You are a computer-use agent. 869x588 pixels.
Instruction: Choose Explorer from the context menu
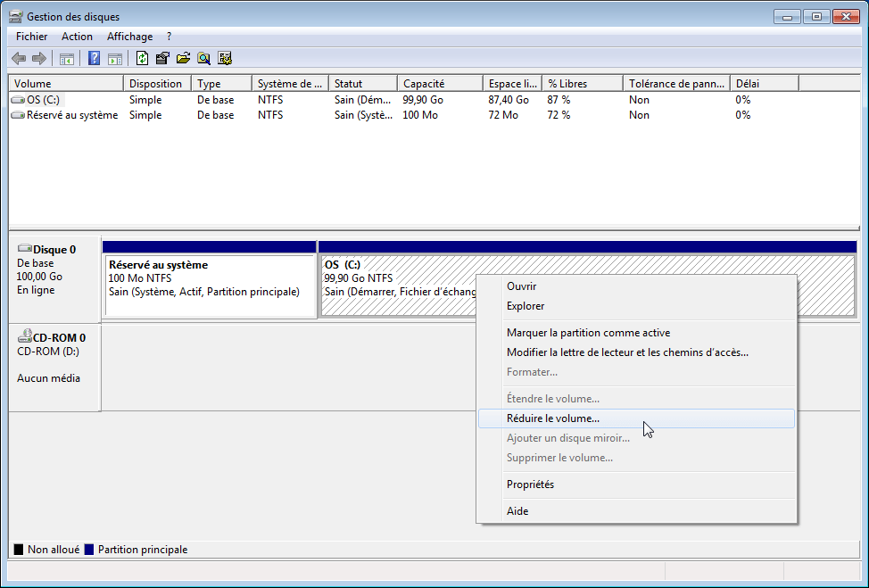636,306
